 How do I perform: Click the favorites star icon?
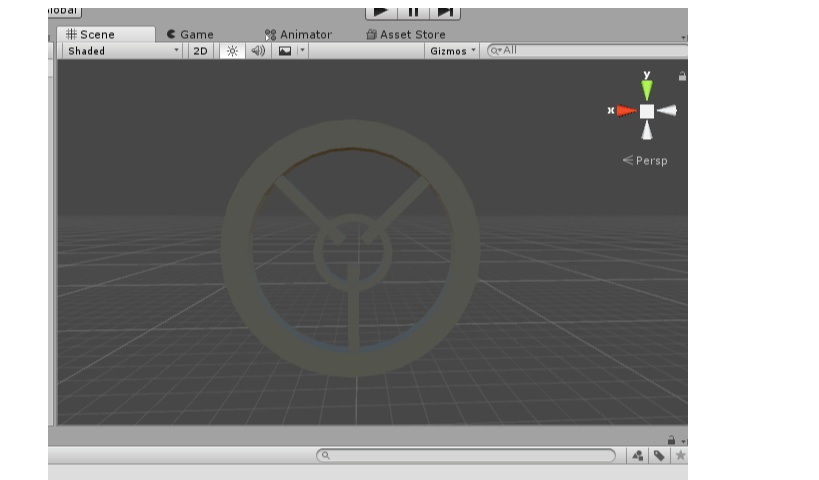(x=680, y=455)
